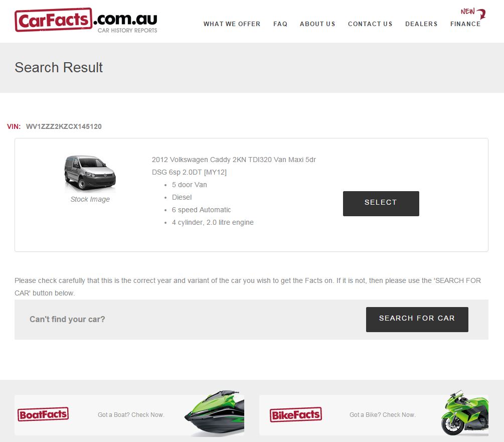Click the Volkswagen Caddy stock image

(90, 173)
